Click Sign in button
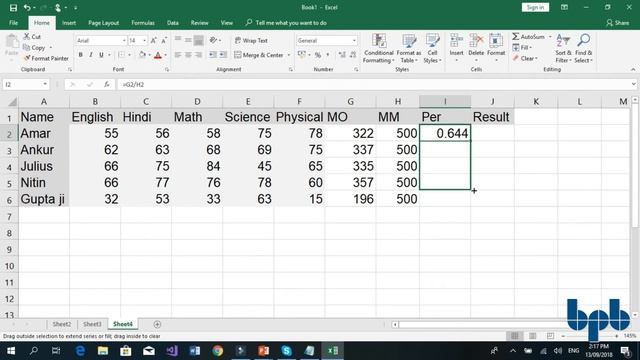This screenshot has height=360, width=640. pos(535,7)
